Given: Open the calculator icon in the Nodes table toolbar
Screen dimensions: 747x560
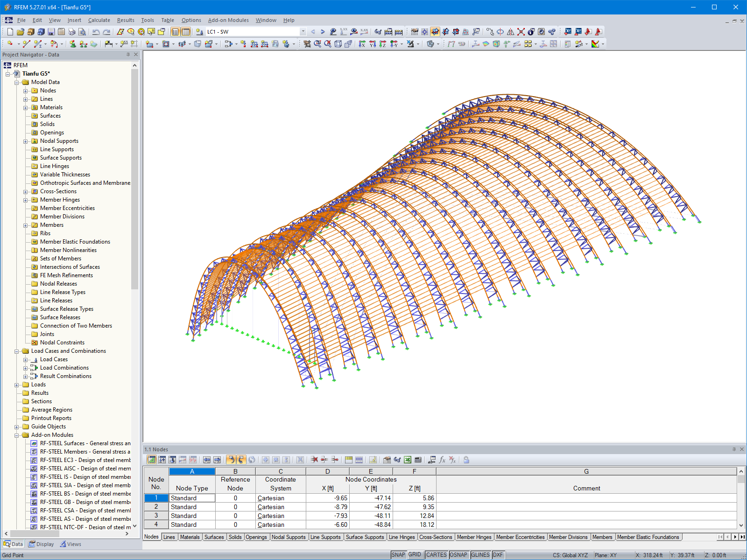Looking at the screenshot, I should tap(416, 461).
